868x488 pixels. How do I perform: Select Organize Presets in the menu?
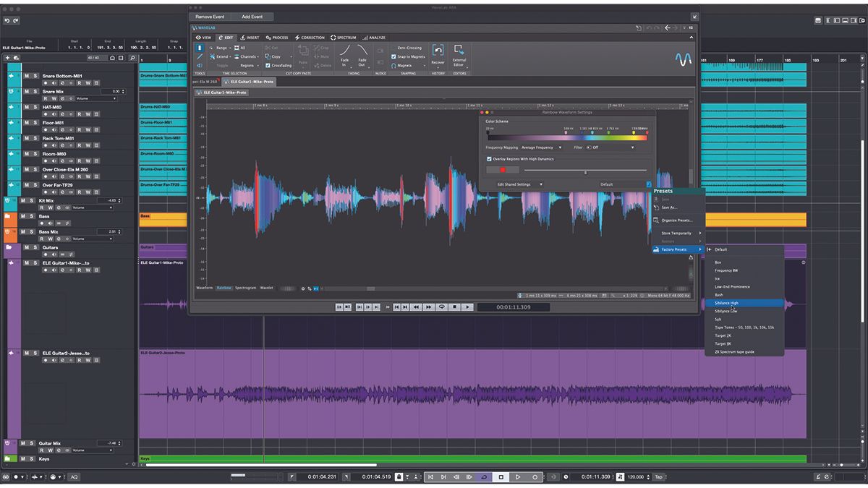[x=676, y=220]
